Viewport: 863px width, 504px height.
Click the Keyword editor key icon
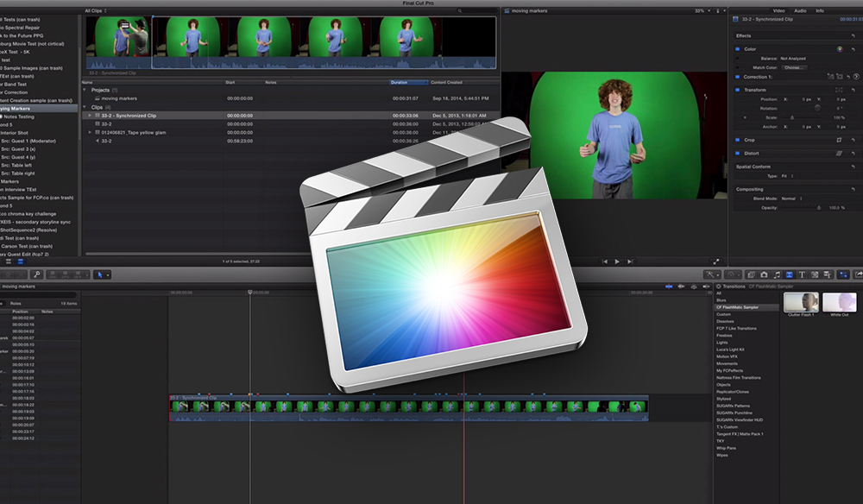coord(36,274)
